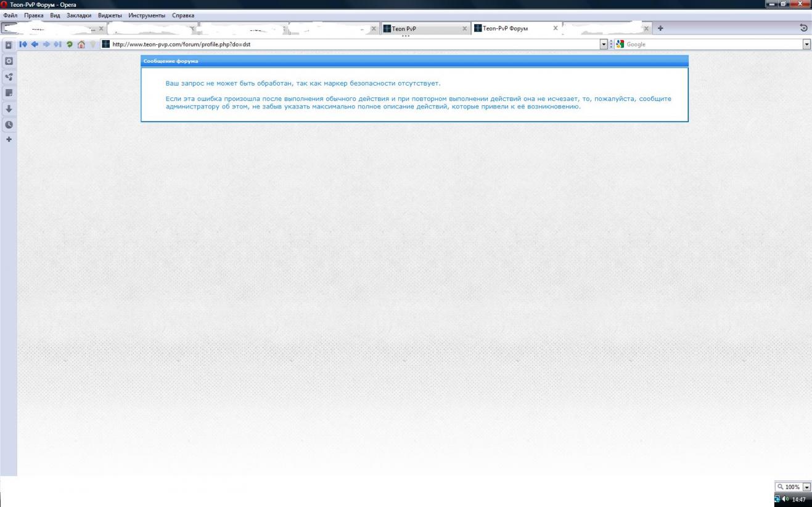
Task: Reload the page with the green Reload icon
Action: (70, 44)
